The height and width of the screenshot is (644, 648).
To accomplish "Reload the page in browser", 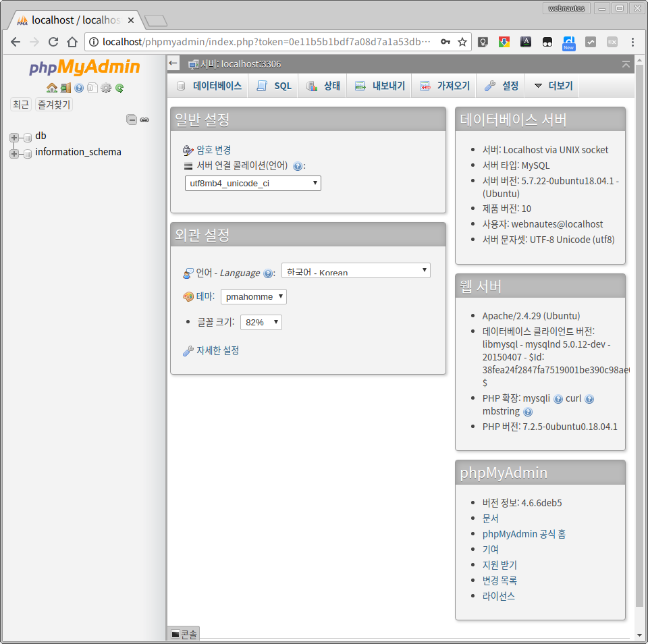I will (53, 42).
